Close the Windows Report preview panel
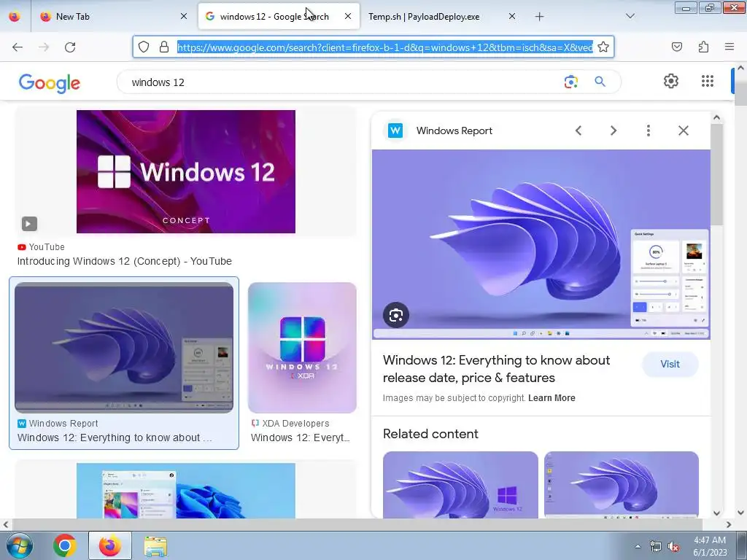Image resolution: width=747 pixels, height=560 pixels. [x=683, y=131]
